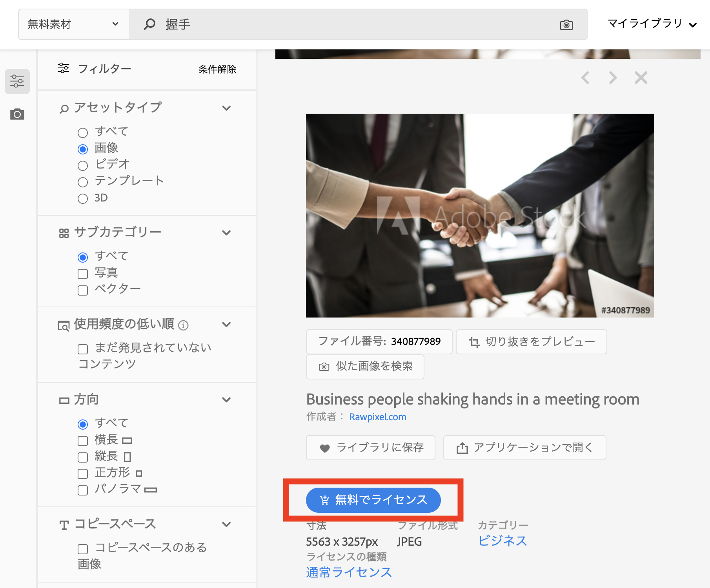Select the すべて asset type radio button
Image resolution: width=710 pixels, height=588 pixels.
click(83, 133)
